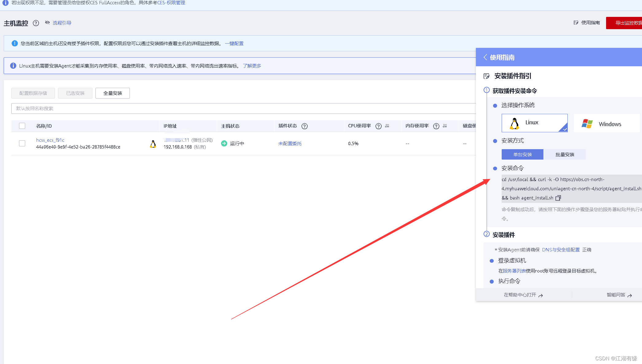
Task: Click the 流程引导 eye icon
Action: click(x=47, y=23)
